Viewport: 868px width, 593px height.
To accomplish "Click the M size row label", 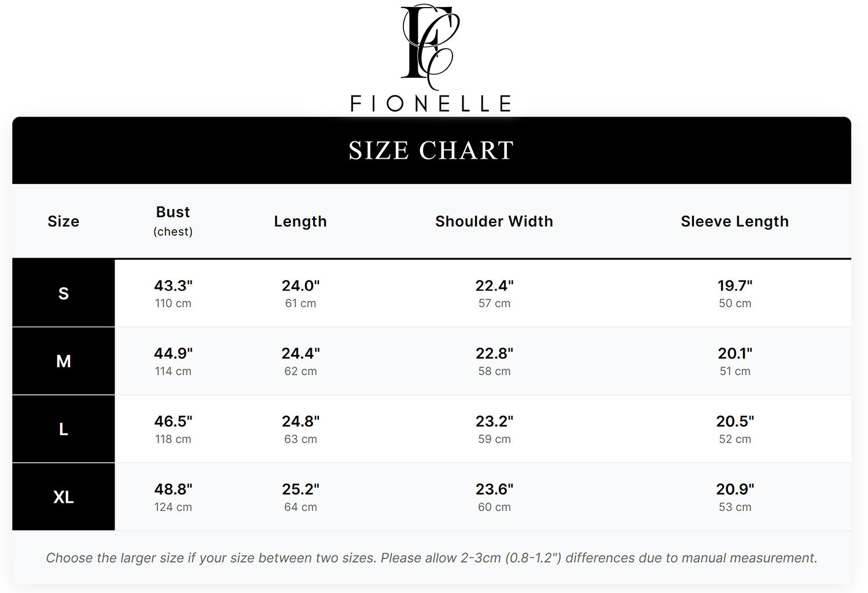I will coord(64,361).
